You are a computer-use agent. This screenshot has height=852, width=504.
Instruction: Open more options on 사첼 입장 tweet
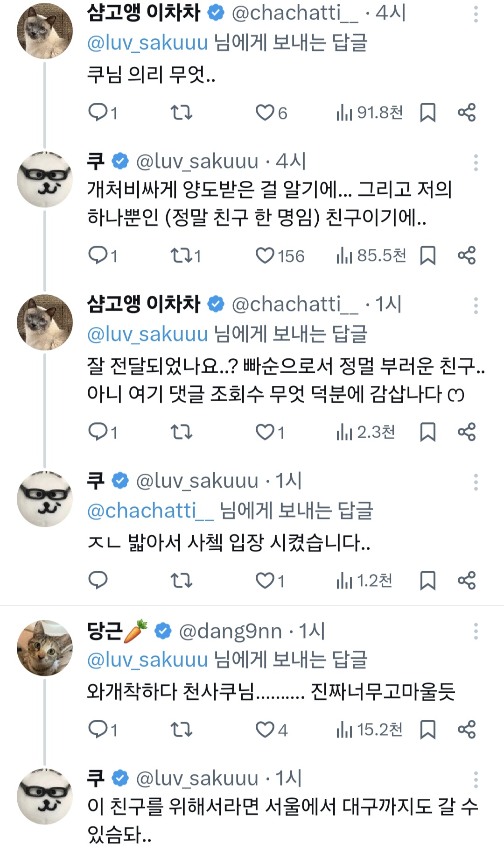pyautogui.click(x=476, y=482)
